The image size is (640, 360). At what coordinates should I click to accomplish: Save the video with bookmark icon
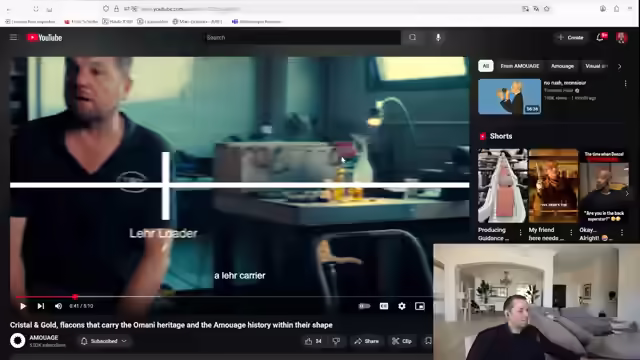[428, 341]
